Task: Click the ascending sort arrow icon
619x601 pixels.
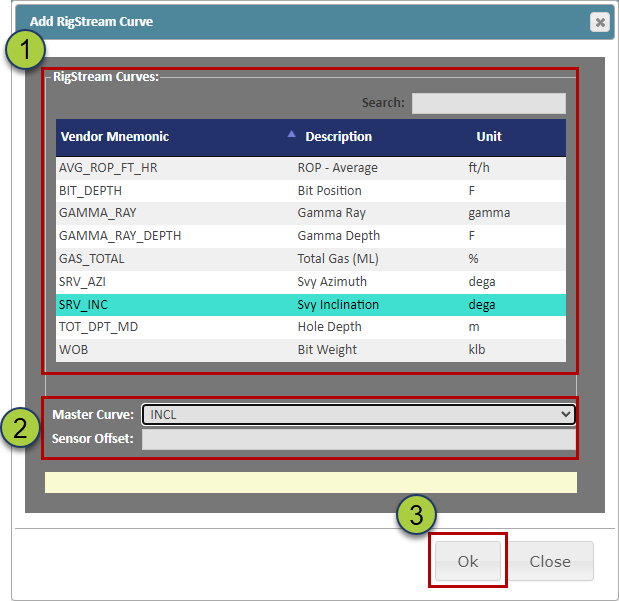Action: pos(291,134)
